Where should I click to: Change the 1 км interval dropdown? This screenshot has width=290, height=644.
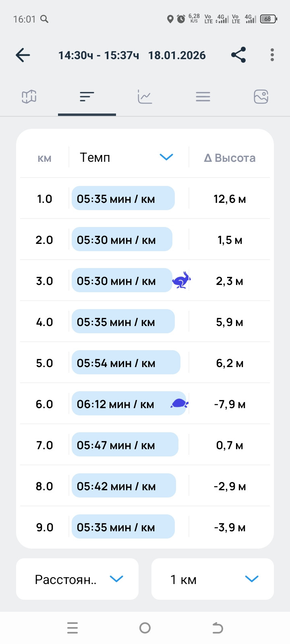pos(213,579)
